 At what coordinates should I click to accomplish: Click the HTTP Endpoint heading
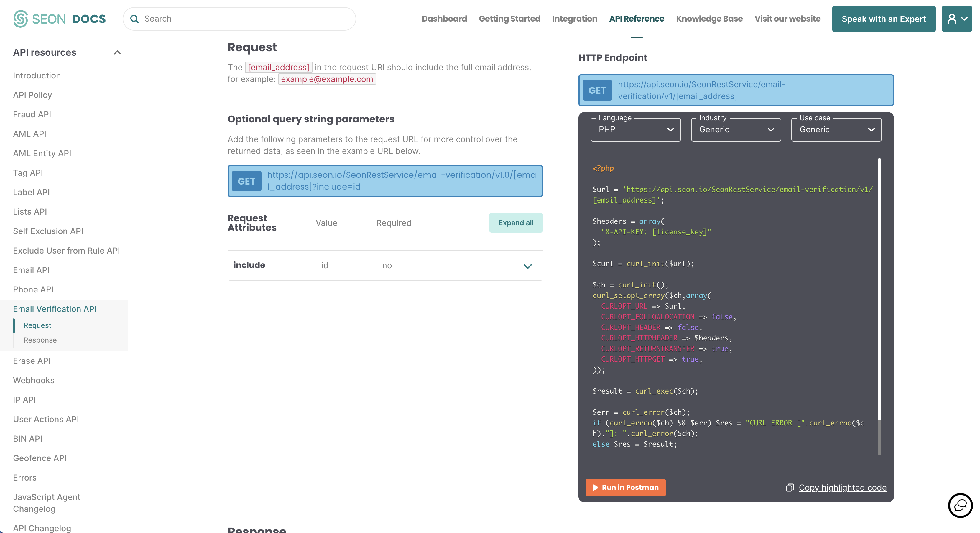point(613,57)
